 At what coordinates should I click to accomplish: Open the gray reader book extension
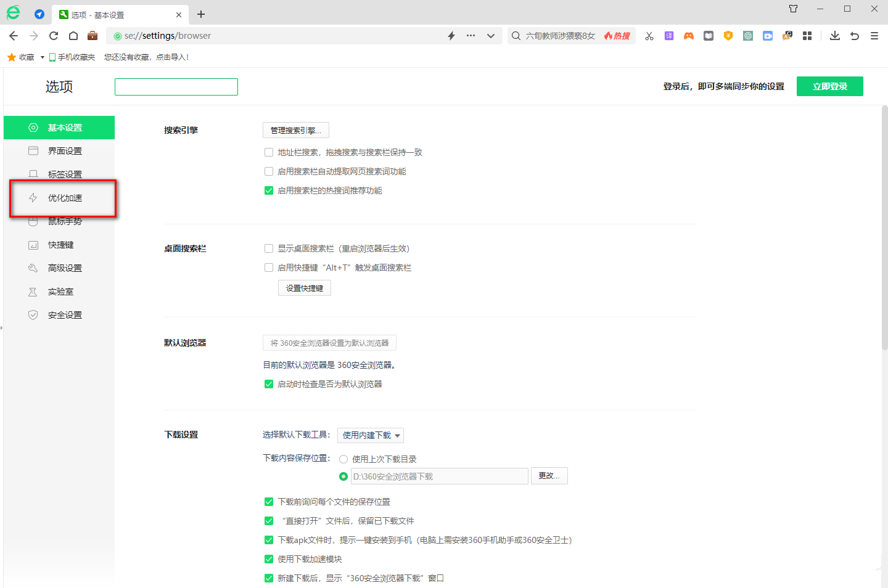(709, 36)
